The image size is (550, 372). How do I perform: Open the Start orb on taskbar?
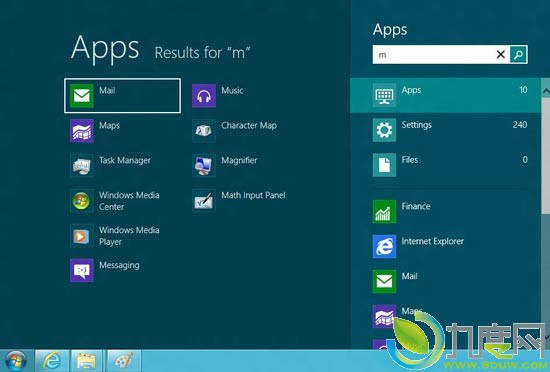[16, 361]
